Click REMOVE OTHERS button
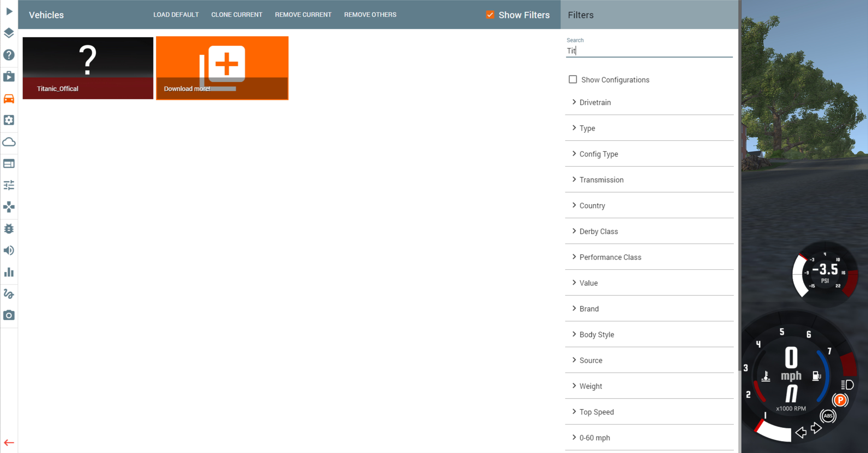Image resolution: width=868 pixels, height=453 pixels. [x=370, y=14]
